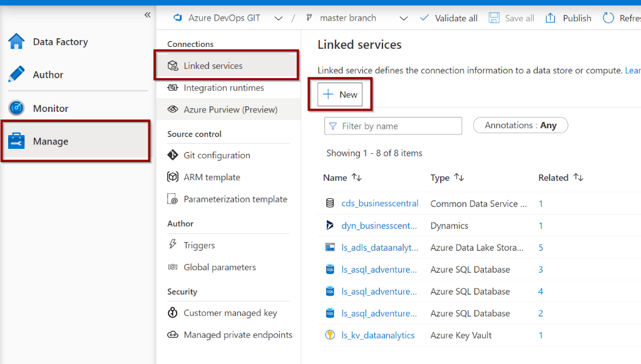The image size is (641, 364).
Task: Click the New linked service button
Action: [340, 94]
